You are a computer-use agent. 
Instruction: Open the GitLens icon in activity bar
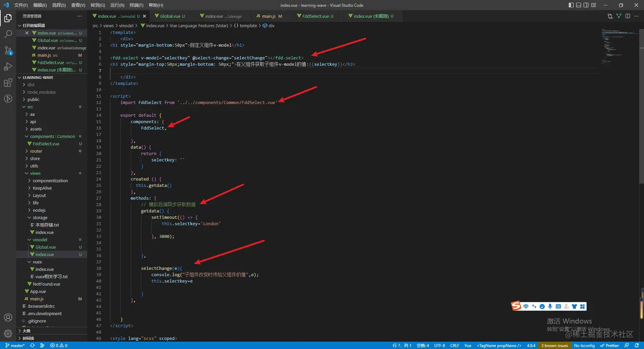[x=8, y=99]
